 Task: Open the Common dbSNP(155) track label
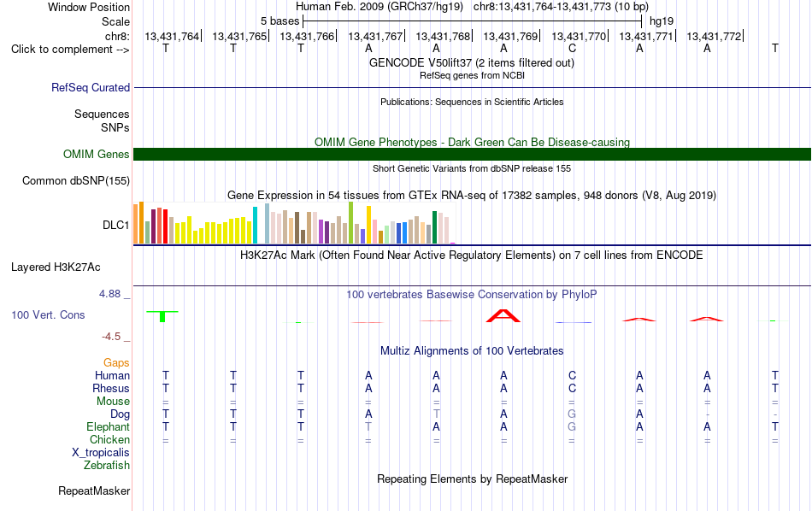[x=75, y=180]
